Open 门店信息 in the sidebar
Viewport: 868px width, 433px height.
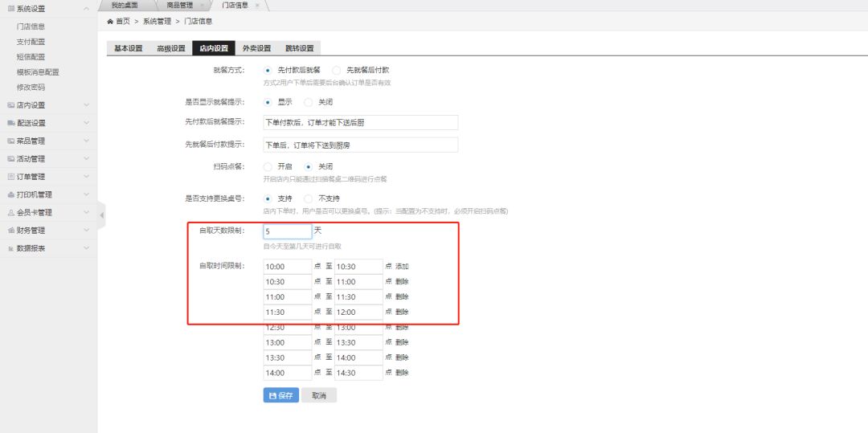[x=31, y=27]
